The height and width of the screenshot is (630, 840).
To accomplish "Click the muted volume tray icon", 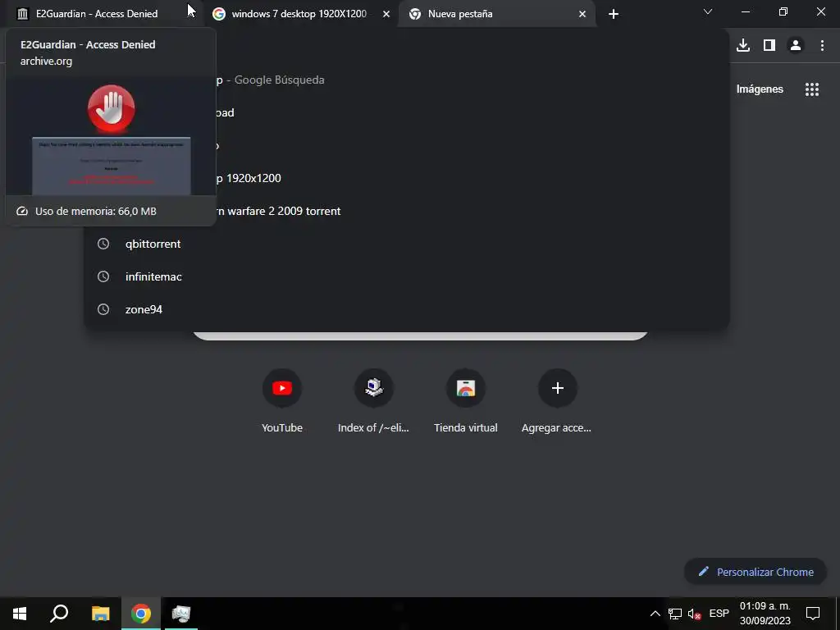I will coord(694,614).
